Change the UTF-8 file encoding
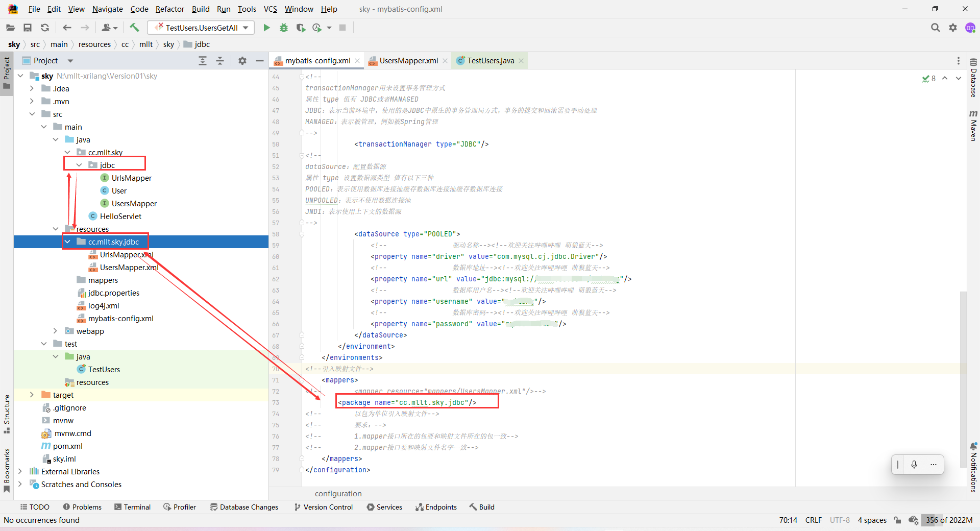980x531 pixels. click(840, 520)
